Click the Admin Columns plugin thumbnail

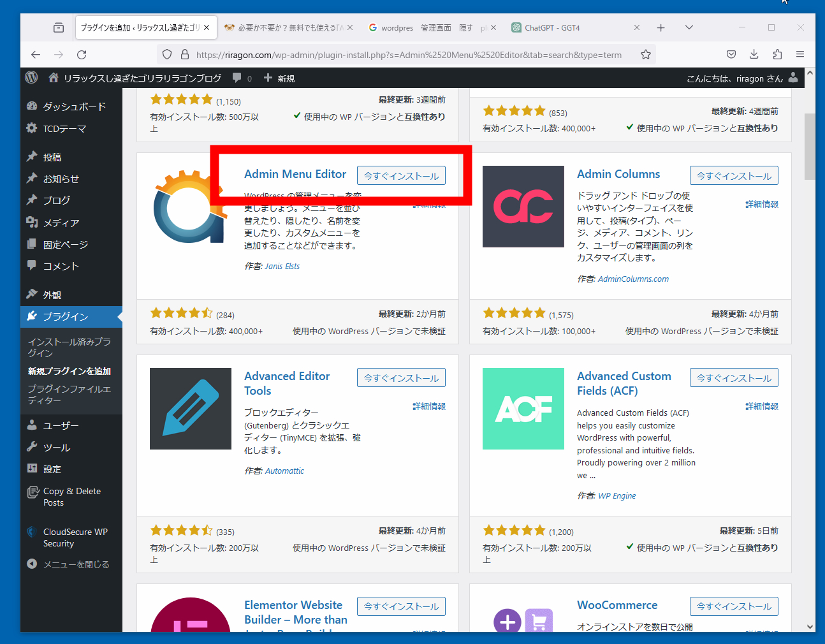523,207
